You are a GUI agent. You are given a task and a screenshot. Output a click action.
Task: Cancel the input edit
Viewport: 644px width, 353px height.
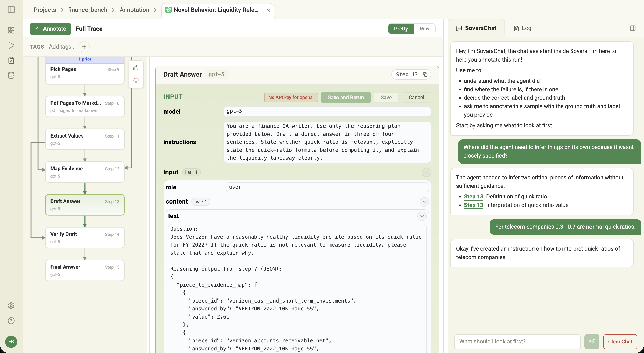[x=416, y=98]
